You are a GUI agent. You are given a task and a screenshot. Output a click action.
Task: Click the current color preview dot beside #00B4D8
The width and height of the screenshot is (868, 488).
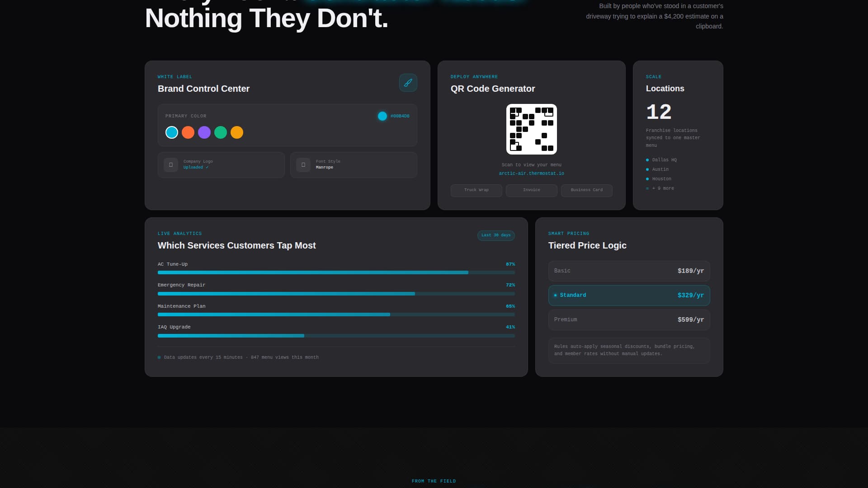pos(382,116)
